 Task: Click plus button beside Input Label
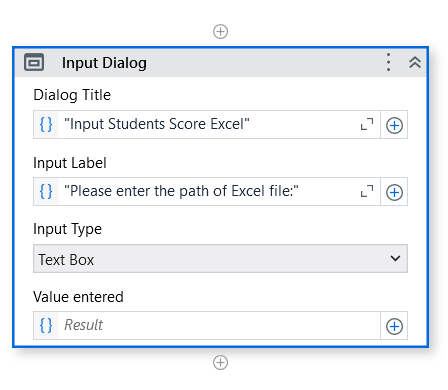click(394, 192)
